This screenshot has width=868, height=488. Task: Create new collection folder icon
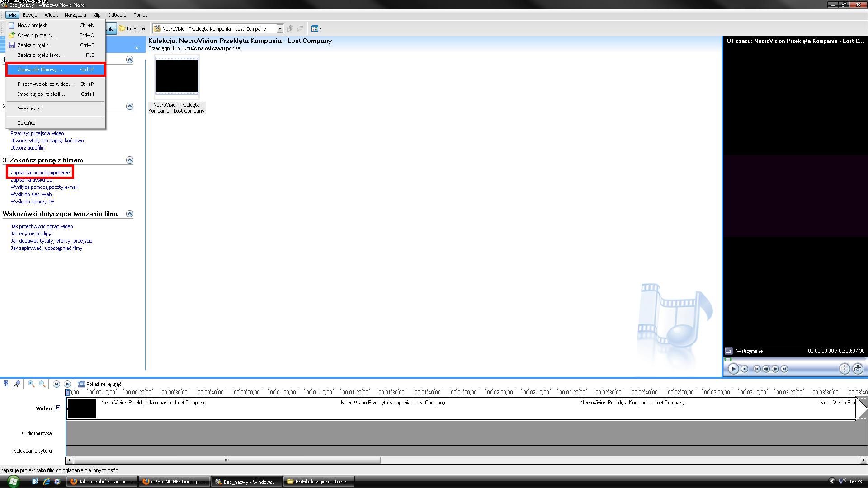pyautogui.click(x=300, y=28)
